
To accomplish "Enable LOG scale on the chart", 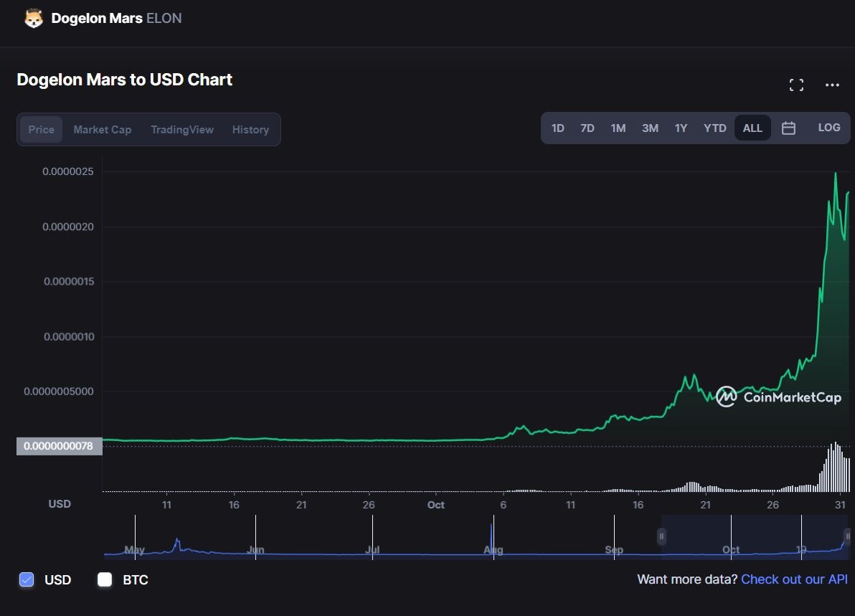I will point(828,127).
